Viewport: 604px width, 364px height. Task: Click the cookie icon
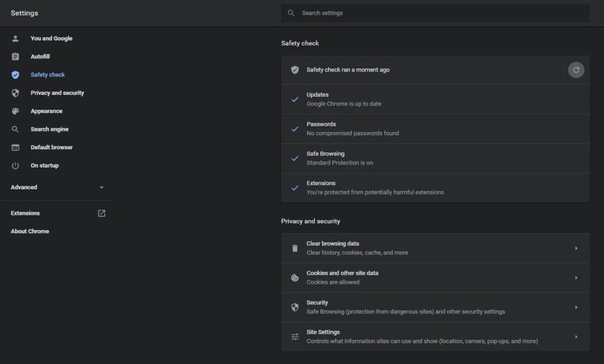pos(295,278)
